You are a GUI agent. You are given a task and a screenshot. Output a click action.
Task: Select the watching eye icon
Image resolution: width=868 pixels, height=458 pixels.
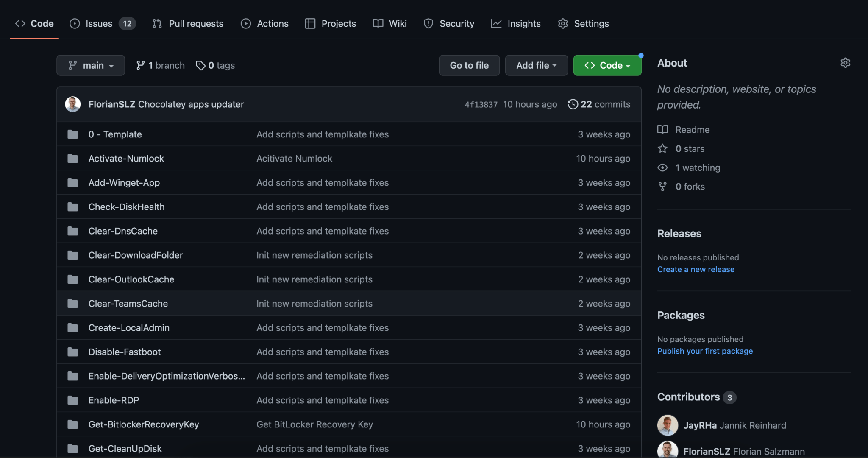coord(662,168)
